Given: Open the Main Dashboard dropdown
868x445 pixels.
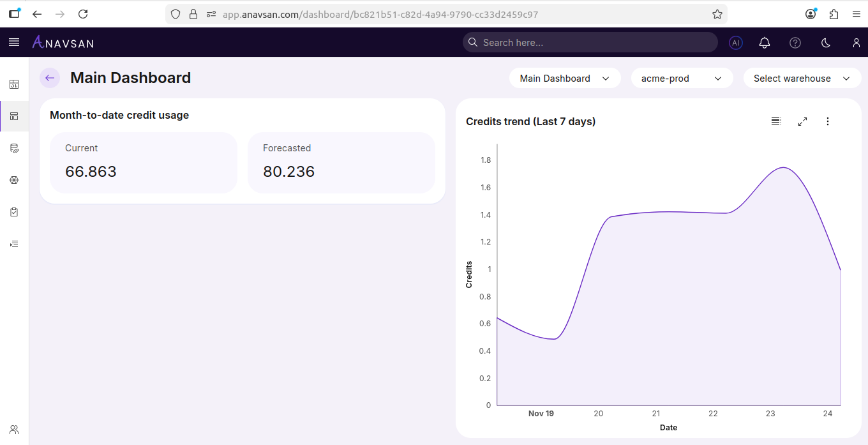Looking at the screenshot, I should (564, 78).
